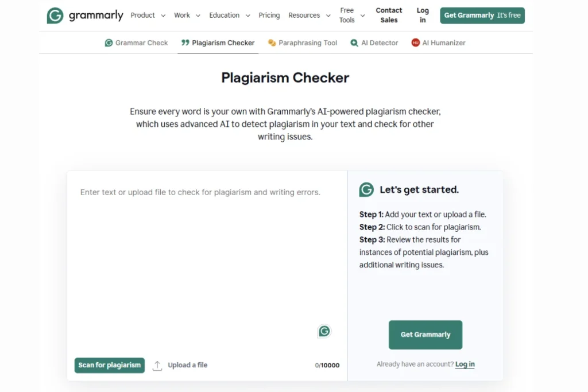Screen dimensions: 588x392
Task: Select Pricing in the navigation bar
Action: coord(269,15)
